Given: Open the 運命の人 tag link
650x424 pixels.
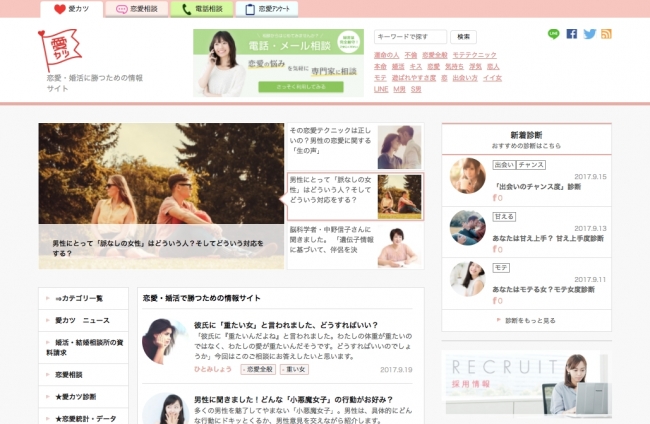Looking at the screenshot, I should click(x=386, y=55).
